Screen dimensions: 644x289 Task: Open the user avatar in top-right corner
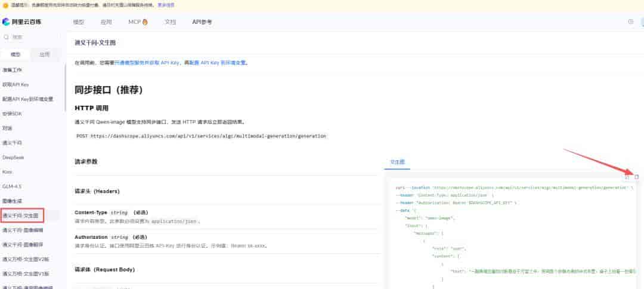642,21
